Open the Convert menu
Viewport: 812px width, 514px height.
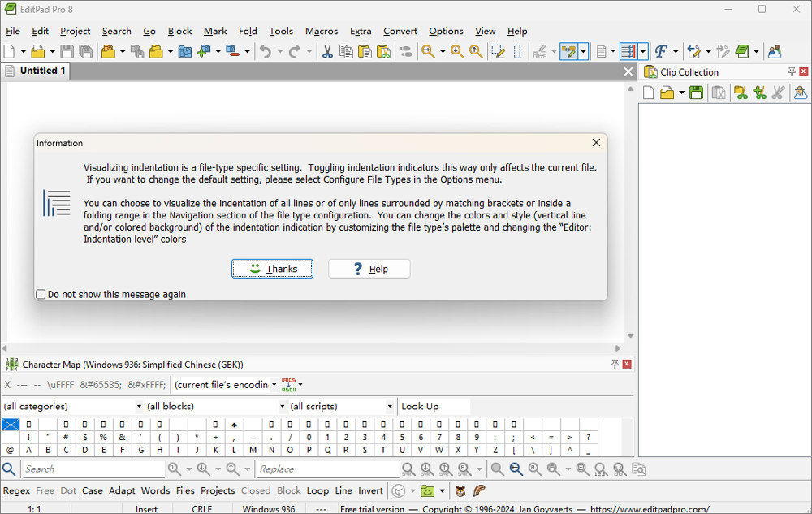pyautogui.click(x=400, y=31)
